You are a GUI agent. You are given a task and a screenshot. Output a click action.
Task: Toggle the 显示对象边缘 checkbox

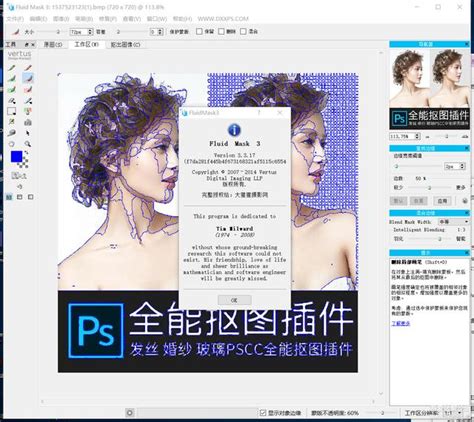point(263,413)
